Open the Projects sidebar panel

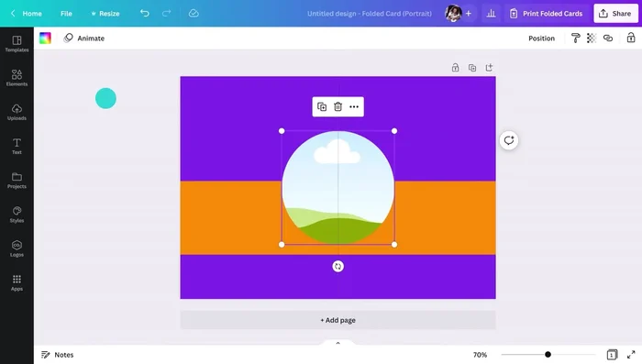(x=17, y=180)
